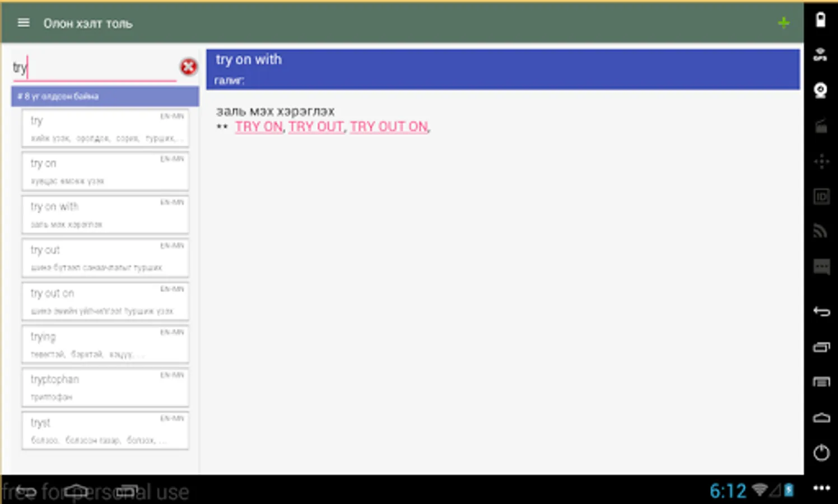Click the emulator sidebar Back arrow
The width and height of the screenshot is (838, 504).
point(821,311)
